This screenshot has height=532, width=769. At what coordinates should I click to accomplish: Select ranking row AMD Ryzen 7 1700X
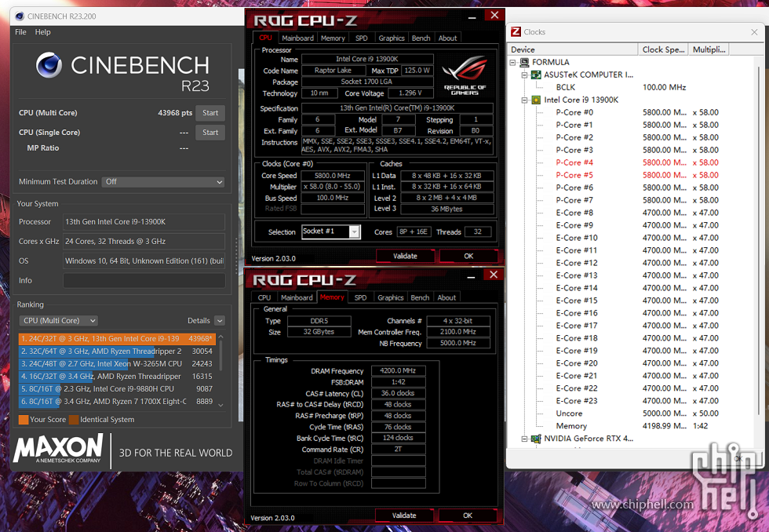[x=117, y=402]
